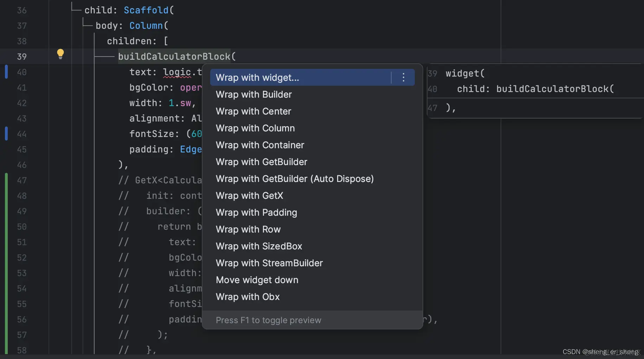The height and width of the screenshot is (359, 644).
Task: Select Wrap with Center
Action: pyautogui.click(x=253, y=111)
